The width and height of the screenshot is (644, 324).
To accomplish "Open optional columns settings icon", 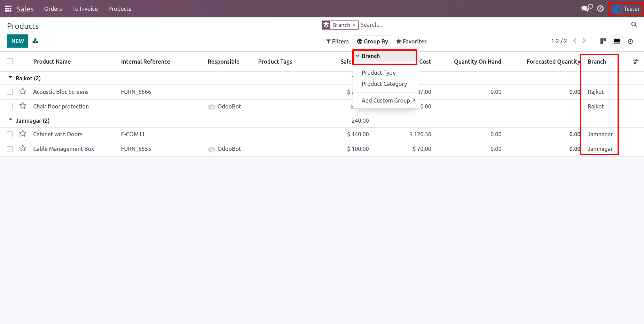I will pos(636,62).
